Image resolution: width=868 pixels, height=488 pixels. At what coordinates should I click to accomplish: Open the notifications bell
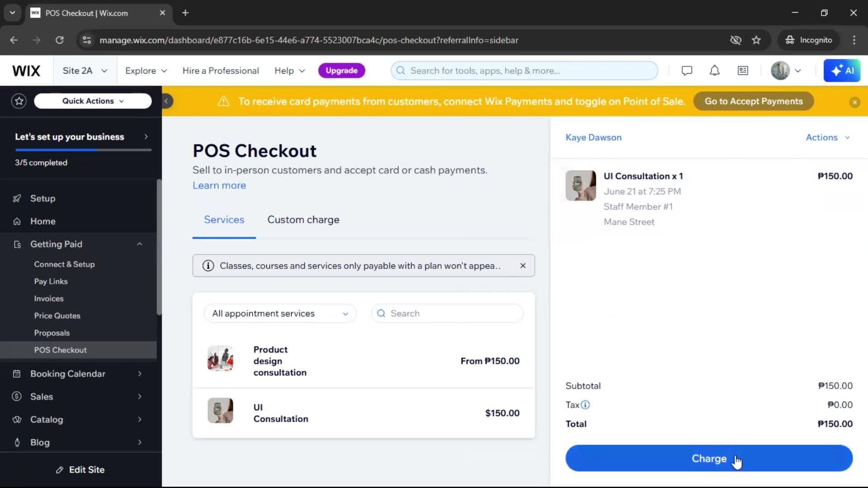point(714,71)
